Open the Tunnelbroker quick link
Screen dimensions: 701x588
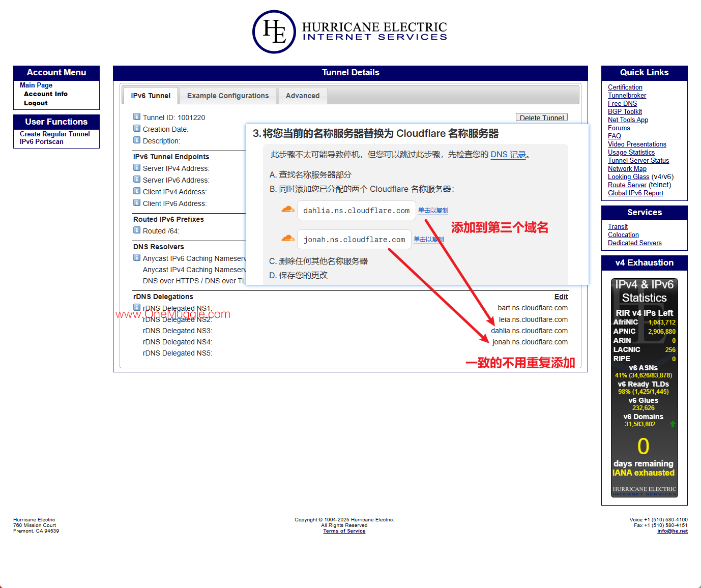click(627, 96)
